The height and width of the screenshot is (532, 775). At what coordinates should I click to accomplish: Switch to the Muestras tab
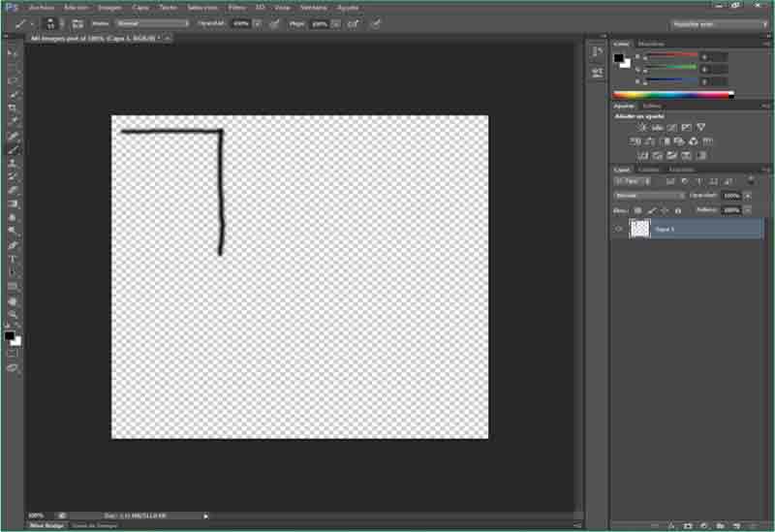pyautogui.click(x=651, y=44)
